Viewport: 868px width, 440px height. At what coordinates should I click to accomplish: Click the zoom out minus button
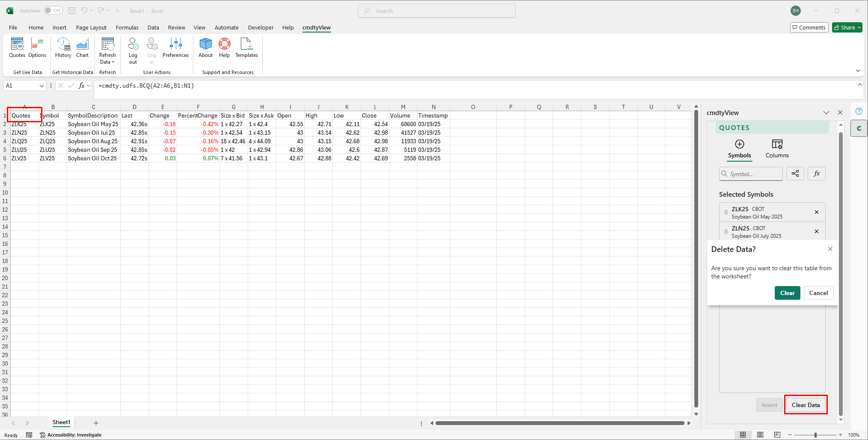click(790, 435)
